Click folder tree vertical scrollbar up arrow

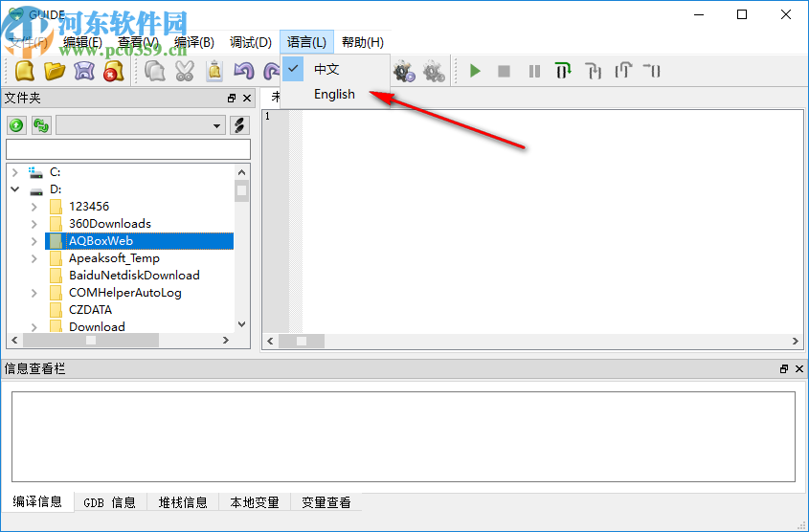point(241,172)
